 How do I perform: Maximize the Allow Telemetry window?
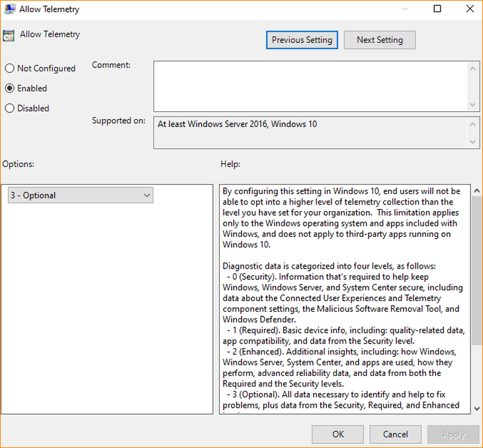tap(437, 9)
